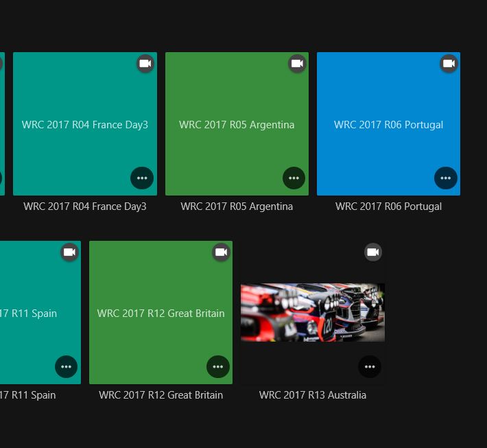Open more options on R05 Argentina tile
Screen dimensions: 487x448
pos(294,178)
